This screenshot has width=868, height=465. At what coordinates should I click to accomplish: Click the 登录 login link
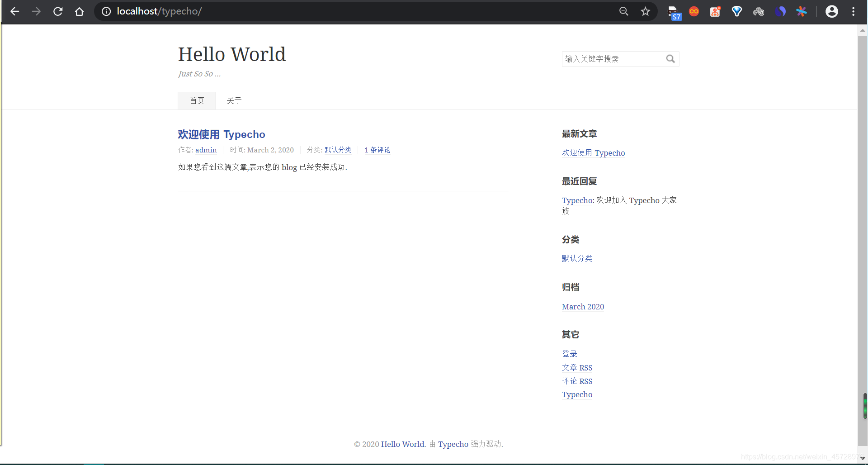570,354
